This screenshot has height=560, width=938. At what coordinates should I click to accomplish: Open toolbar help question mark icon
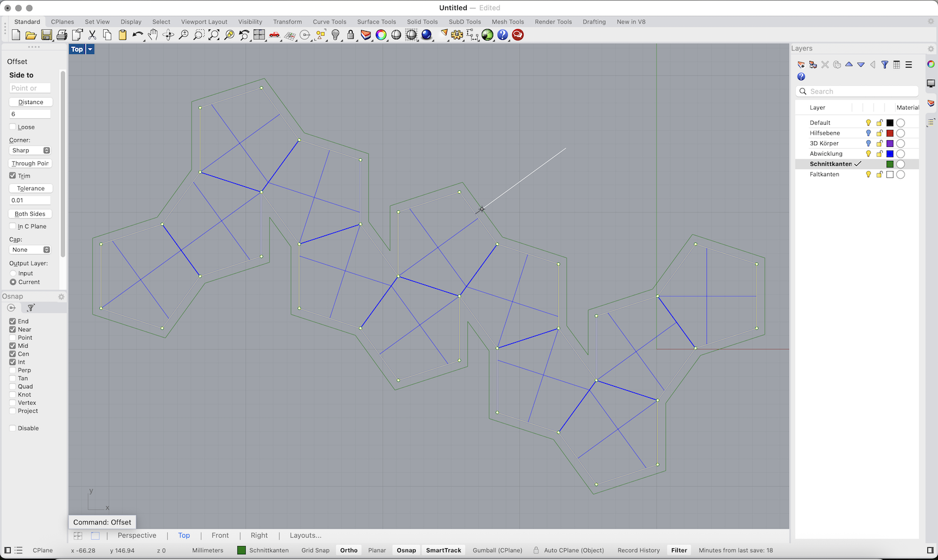coord(503,35)
